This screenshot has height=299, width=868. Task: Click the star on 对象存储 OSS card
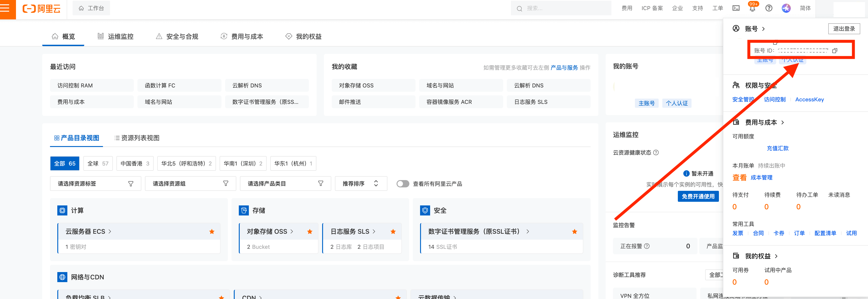(x=310, y=231)
